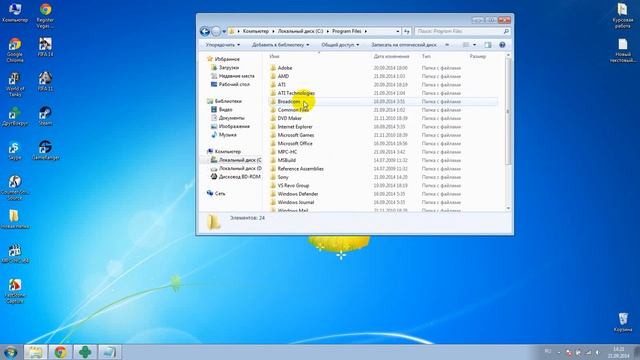Image resolution: width=640 pixels, height=360 pixels.
Task: Show hidden toolbar commands chevron
Action: [447, 45]
